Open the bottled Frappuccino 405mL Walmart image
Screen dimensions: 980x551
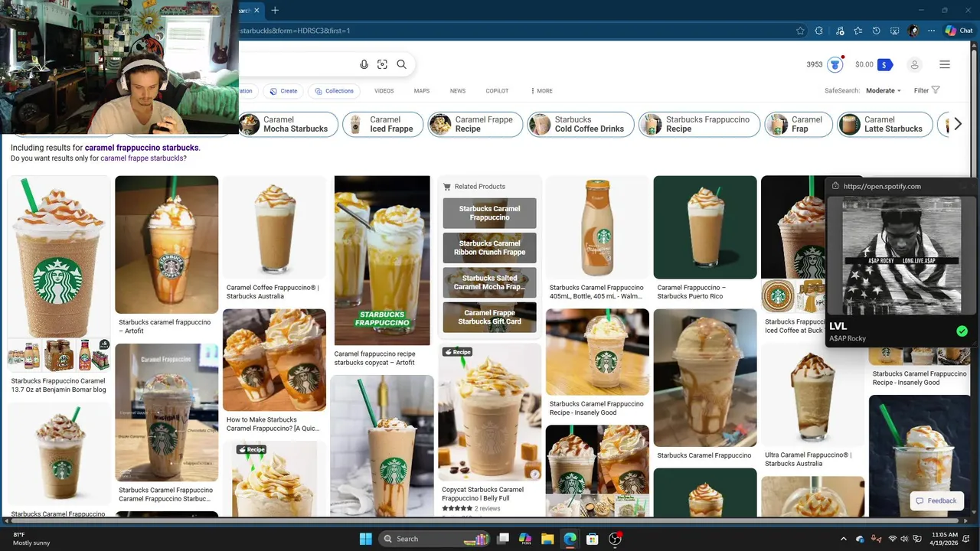pos(597,227)
